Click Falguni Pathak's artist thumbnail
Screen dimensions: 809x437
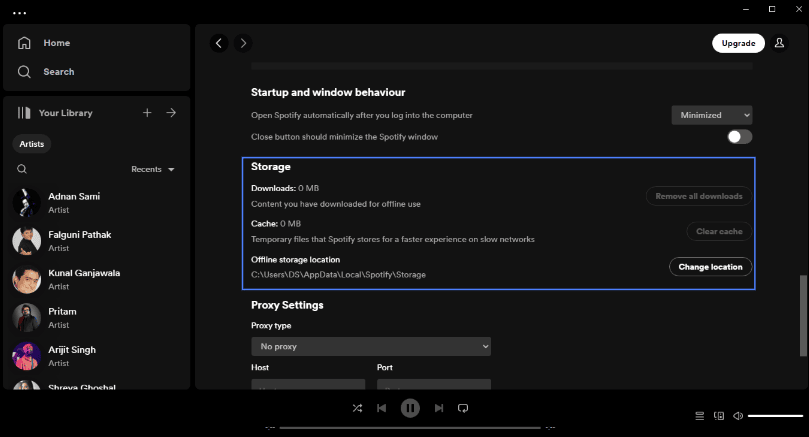(26, 241)
